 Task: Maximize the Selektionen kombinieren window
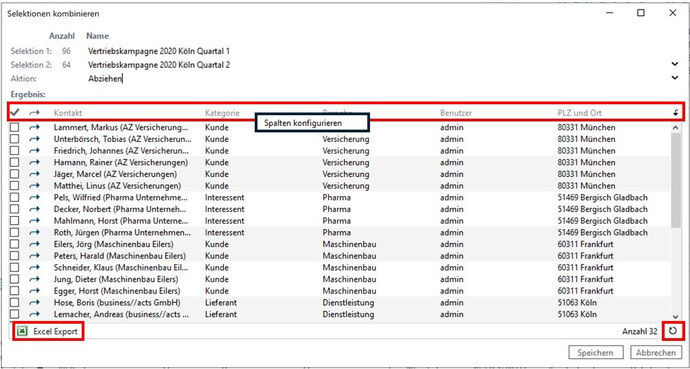(x=641, y=13)
